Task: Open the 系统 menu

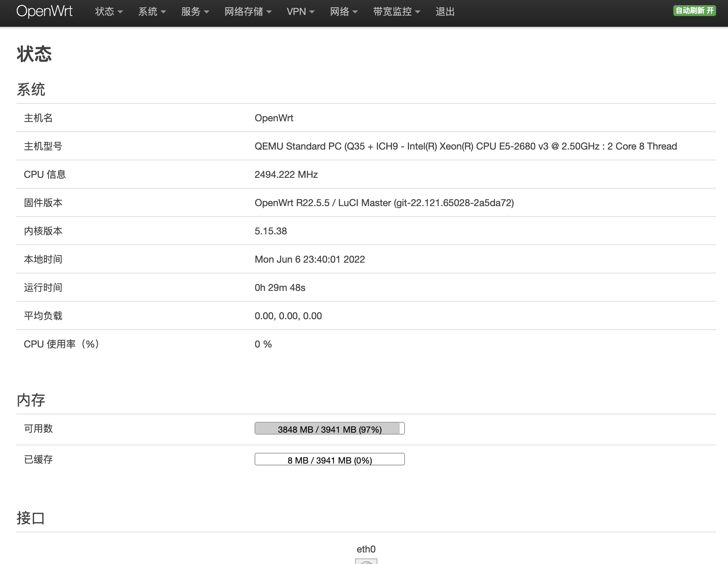Action: click(148, 12)
